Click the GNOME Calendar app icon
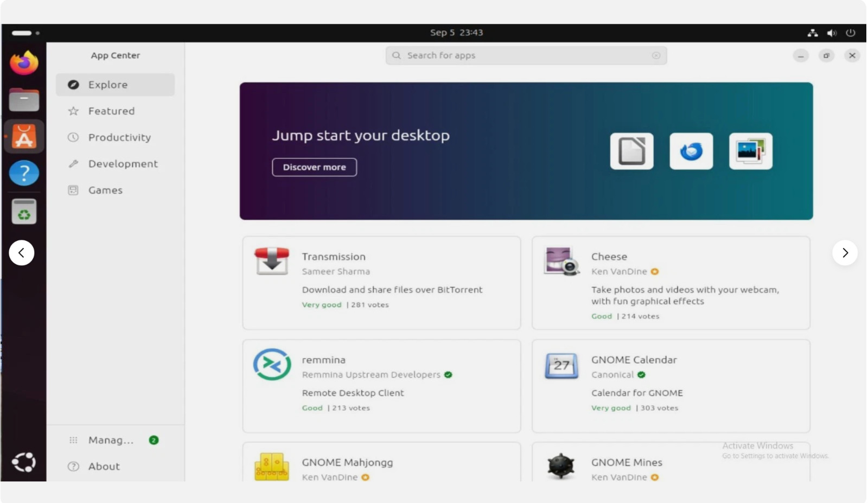Screen dimensions: 868x503 click(x=561, y=366)
